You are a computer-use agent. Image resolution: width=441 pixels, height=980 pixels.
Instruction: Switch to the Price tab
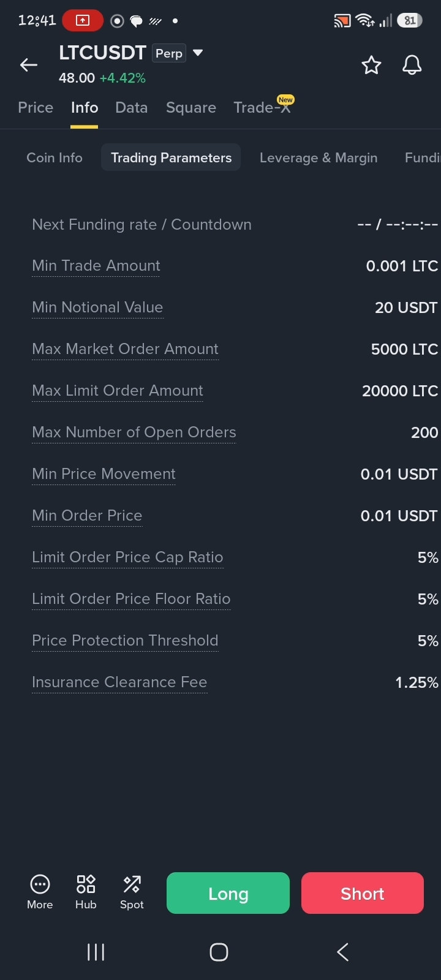pos(36,108)
